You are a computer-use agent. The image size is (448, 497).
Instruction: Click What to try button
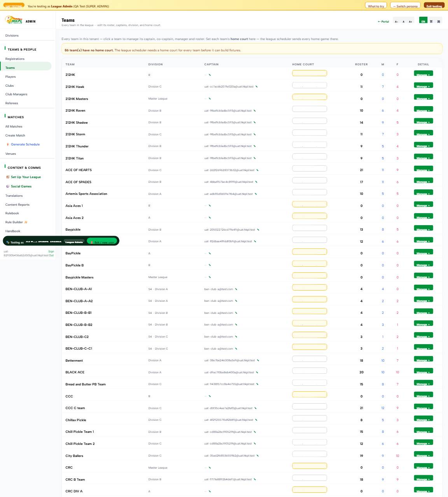(x=376, y=6)
